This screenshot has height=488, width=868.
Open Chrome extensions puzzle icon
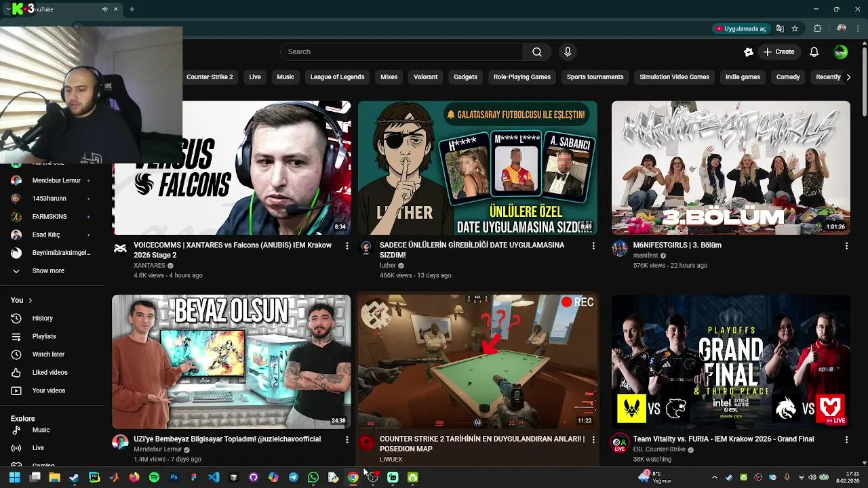coord(817,28)
